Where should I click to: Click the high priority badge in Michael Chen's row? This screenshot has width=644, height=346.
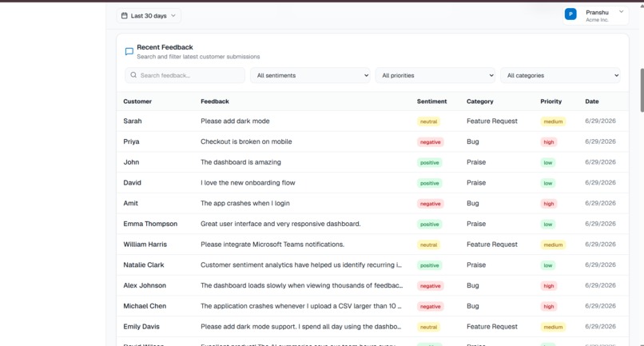click(549, 307)
